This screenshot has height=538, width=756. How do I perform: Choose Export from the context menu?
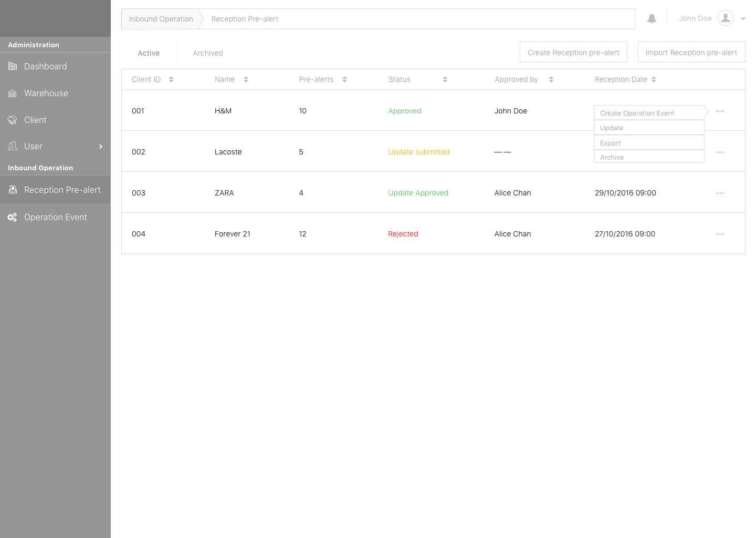pyautogui.click(x=649, y=143)
